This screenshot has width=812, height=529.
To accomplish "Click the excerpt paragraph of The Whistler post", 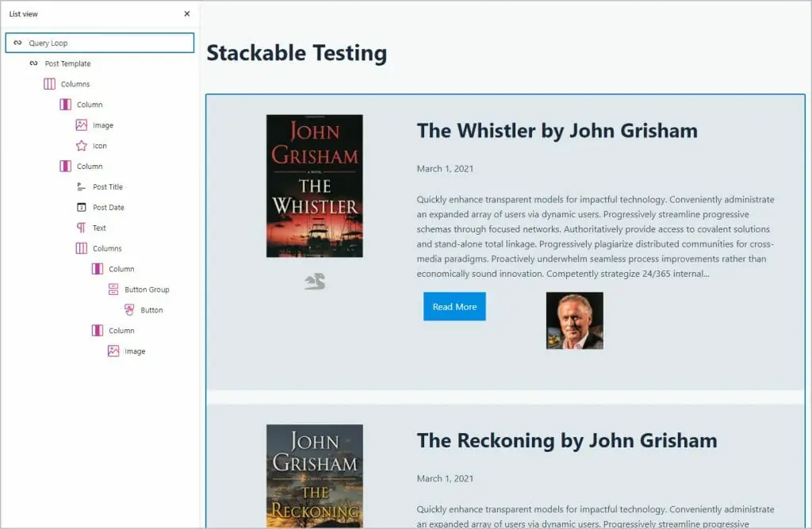I will 596,236.
